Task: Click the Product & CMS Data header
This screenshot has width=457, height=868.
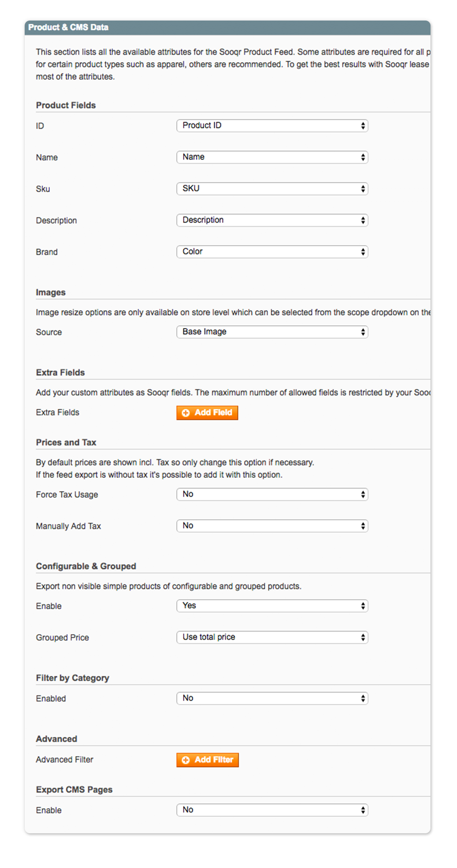Action: [228, 27]
